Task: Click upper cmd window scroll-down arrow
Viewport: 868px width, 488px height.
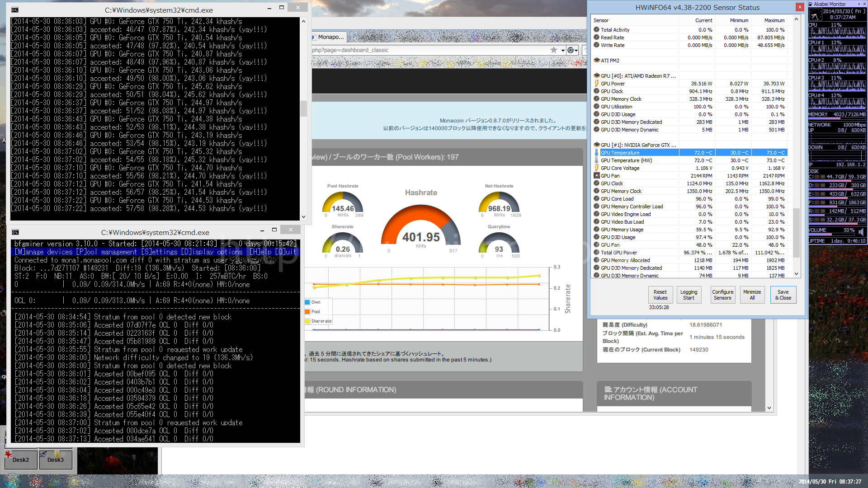Action: (x=303, y=217)
